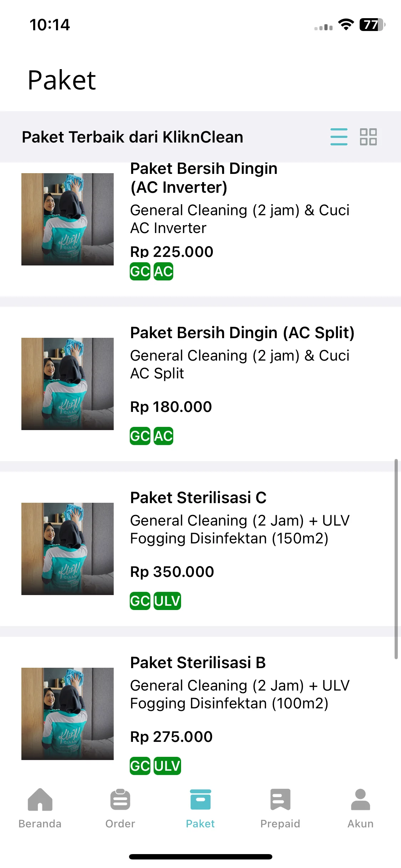Viewport: 401px width, 868px height.
Task: Click the vertical scrollbar indicator
Action: tap(396, 559)
